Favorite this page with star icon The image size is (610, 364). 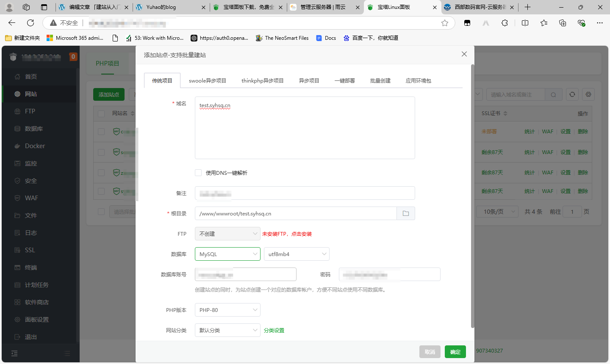[x=445, y=23]
